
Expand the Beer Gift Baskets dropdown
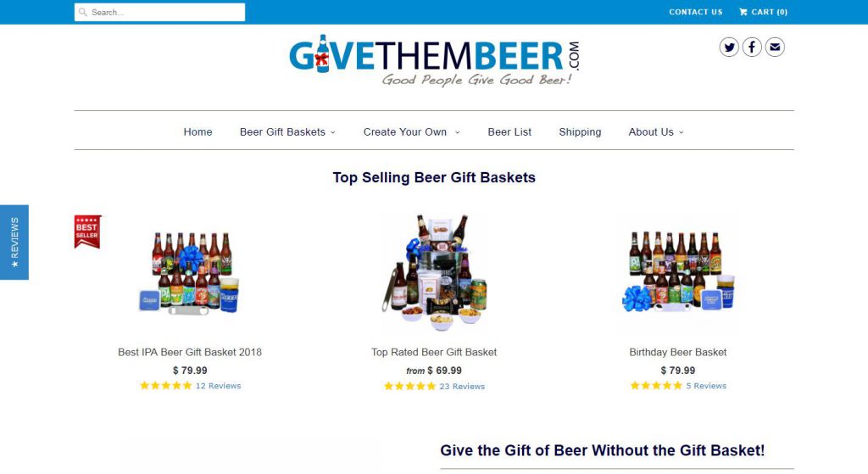pyautogui.click(x=288, y=131)
